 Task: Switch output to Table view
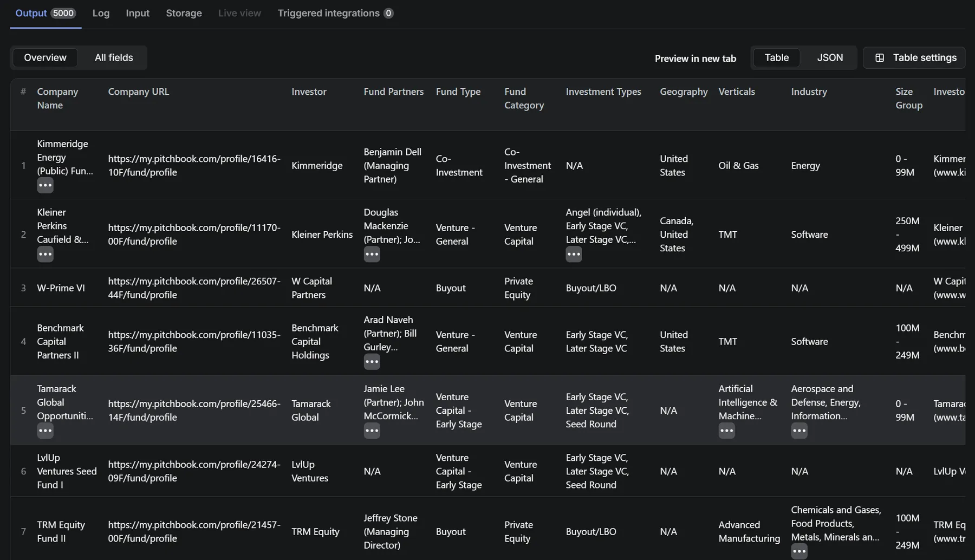[776, 57]
